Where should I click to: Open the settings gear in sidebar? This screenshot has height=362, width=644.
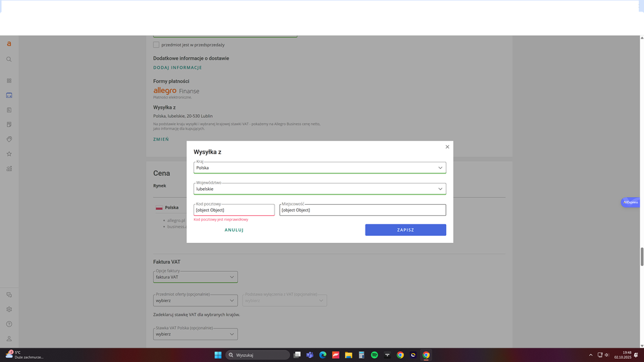click(9, 309)
